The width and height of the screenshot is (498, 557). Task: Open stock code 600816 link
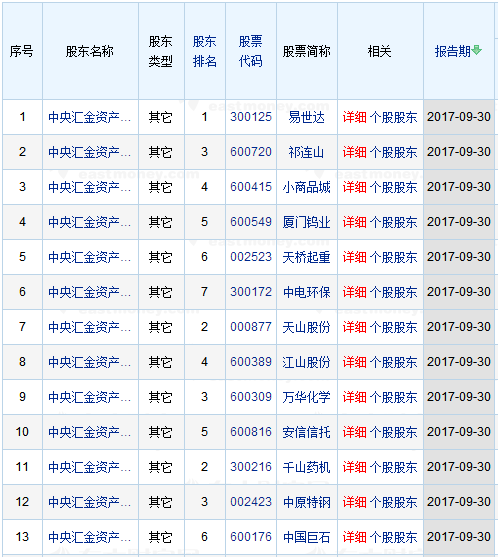251,432
